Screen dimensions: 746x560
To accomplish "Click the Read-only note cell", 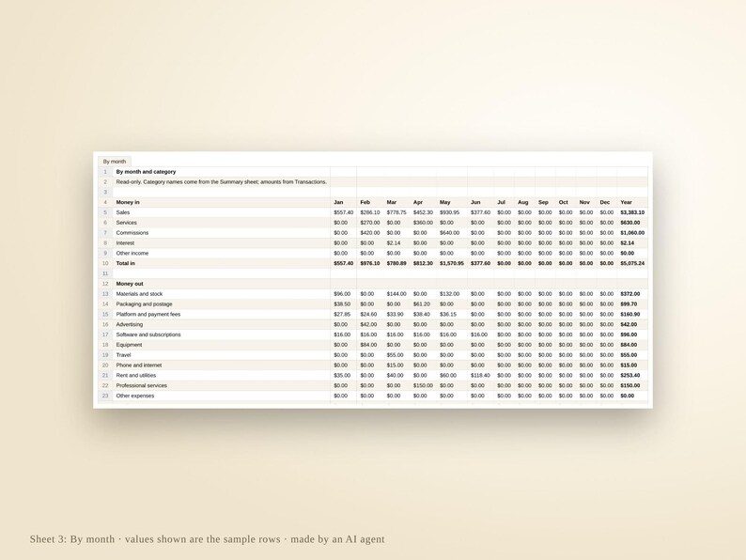I will (x=221, y=181).
